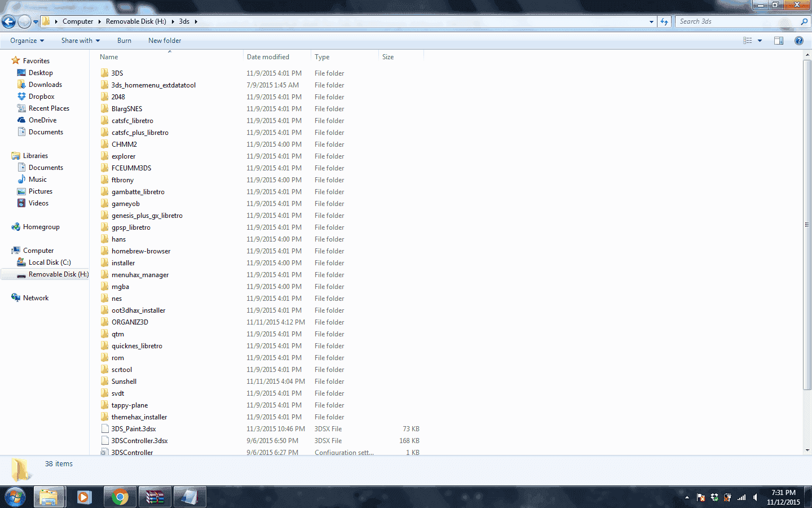Open the Pictures library
812x508 pixels.
pyautogui.click(x=40, y=191)
